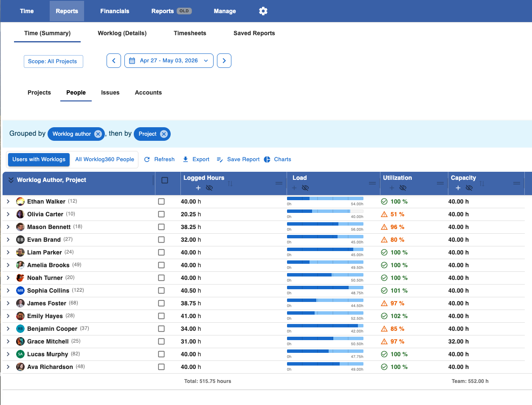The image size is (532, 405).
Task: Go to the previous week with left arrow
Action: coord(114,61)
